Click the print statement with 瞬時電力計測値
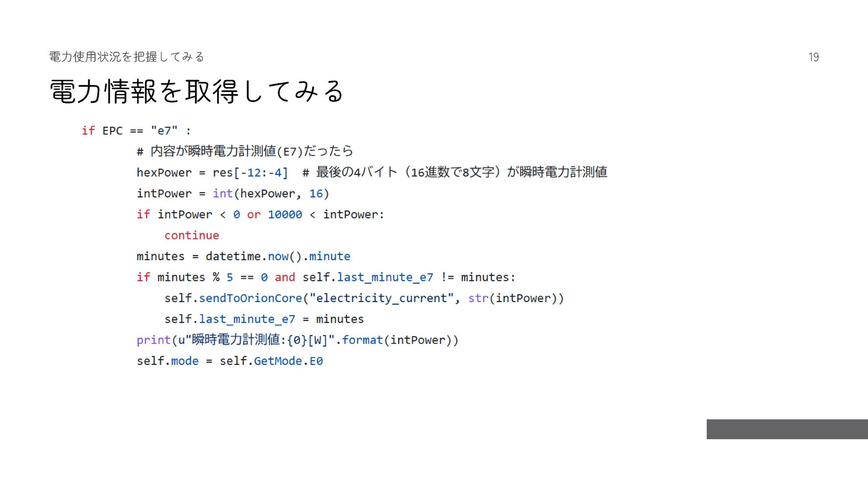Image resolution: width=868 pixels, height=488 pixels. coord(297,340)
